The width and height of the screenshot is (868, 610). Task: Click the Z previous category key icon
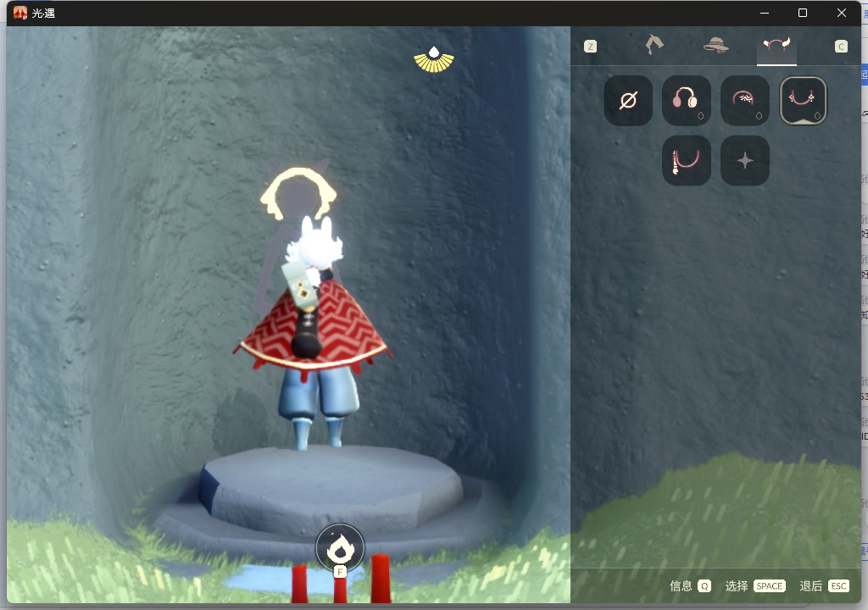point(590,47)
